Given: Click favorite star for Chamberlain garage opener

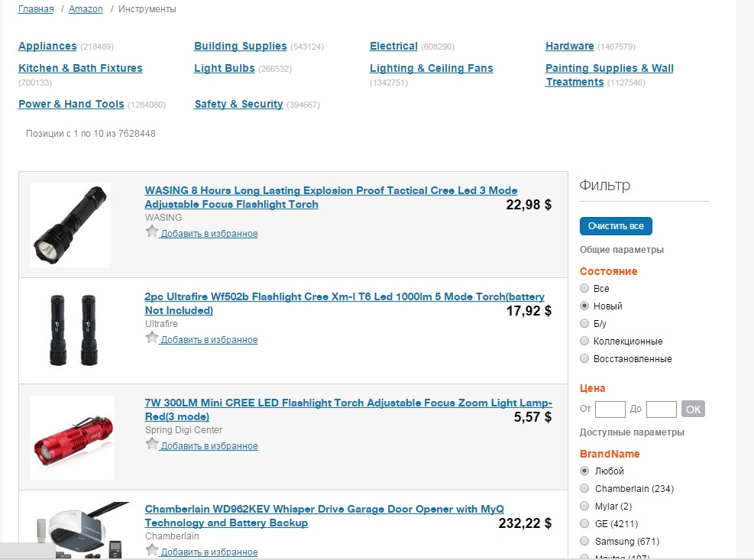Looking at the screenshot, I should point(152,550).
